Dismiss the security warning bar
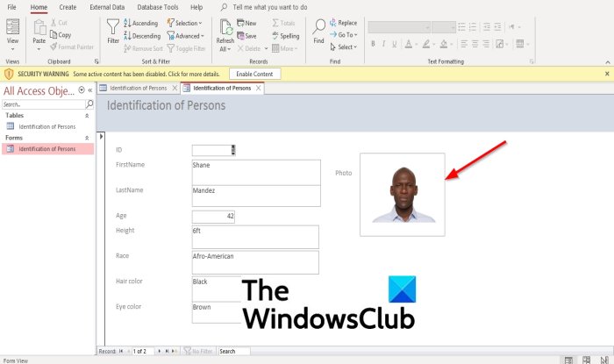This screenshot has width=614, height=364. [607, 74]
